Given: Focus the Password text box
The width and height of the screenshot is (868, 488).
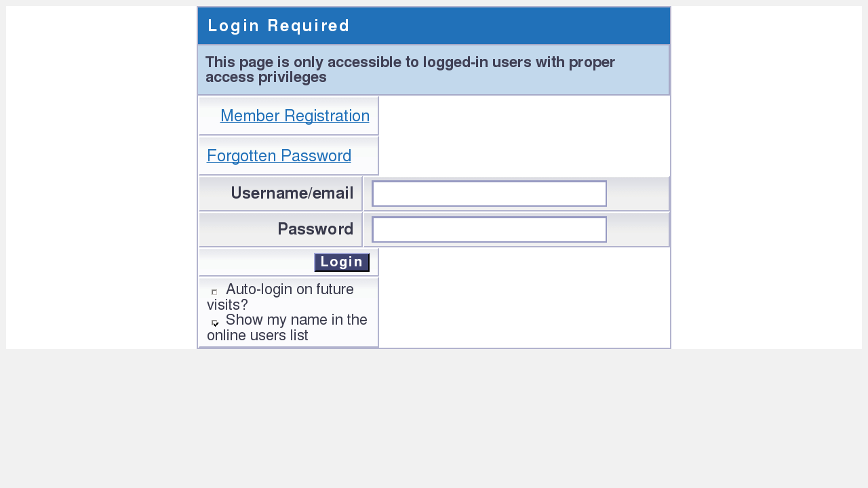Looking at the screenshot, I should (489, 230).
